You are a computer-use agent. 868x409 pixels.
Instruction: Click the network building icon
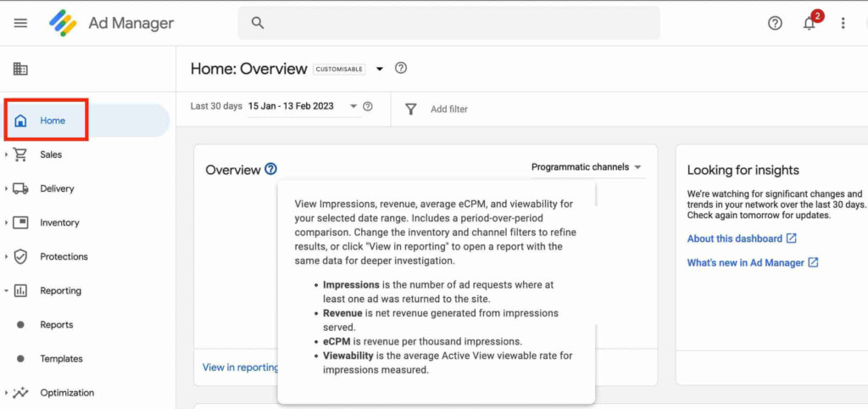click(20, 69)
